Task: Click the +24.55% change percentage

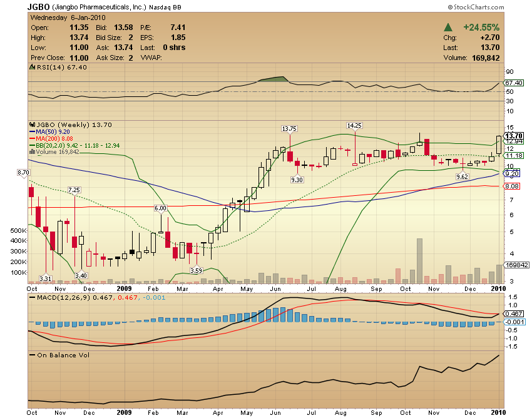Action: coord(482,27)
